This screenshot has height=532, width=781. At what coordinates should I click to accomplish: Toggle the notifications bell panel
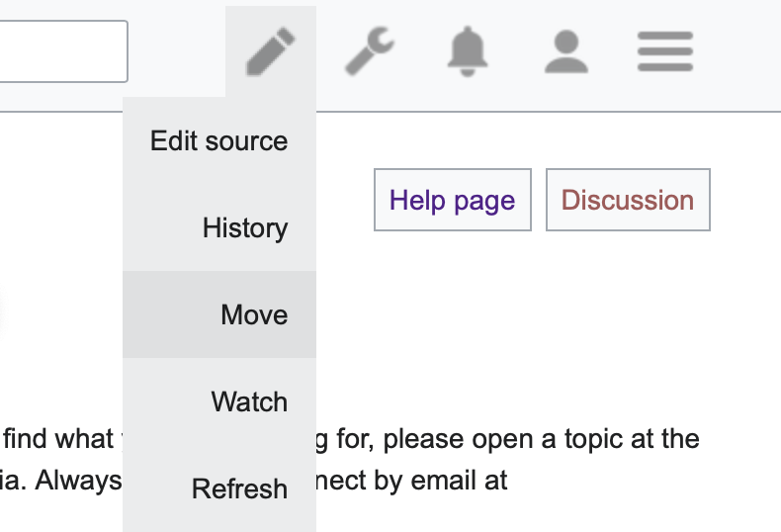pos(468,51)
